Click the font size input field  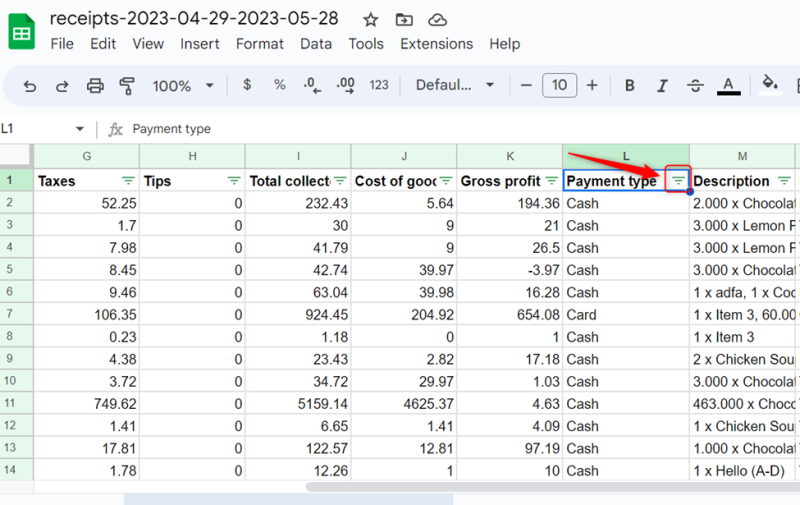pos(559,86)
